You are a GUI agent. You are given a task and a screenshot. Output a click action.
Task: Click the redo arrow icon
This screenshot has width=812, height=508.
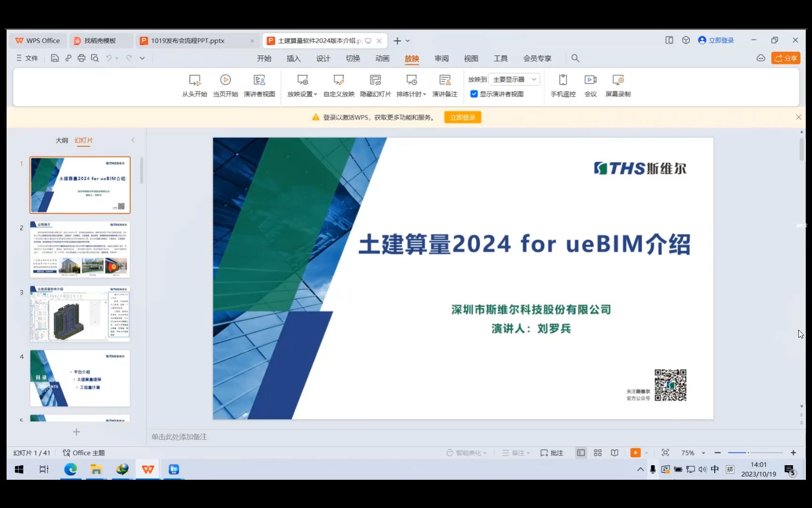tap(129, 58)
